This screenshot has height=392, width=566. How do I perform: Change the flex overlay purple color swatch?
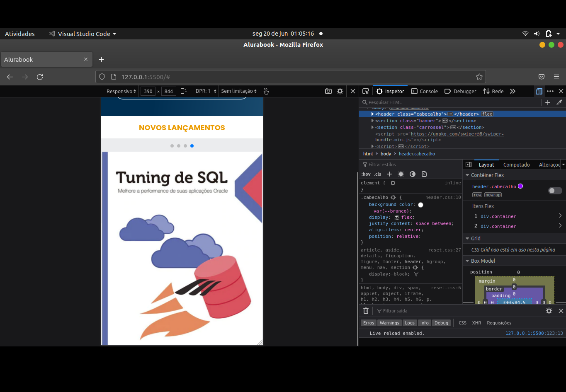[x=520, y=186]
